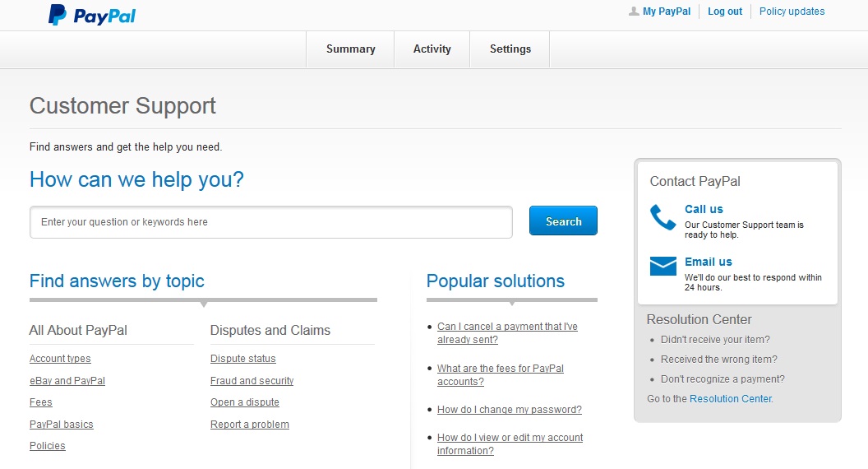Click the 'Contact PayPal' heading

pyautogui.click(x=695, y=181)
